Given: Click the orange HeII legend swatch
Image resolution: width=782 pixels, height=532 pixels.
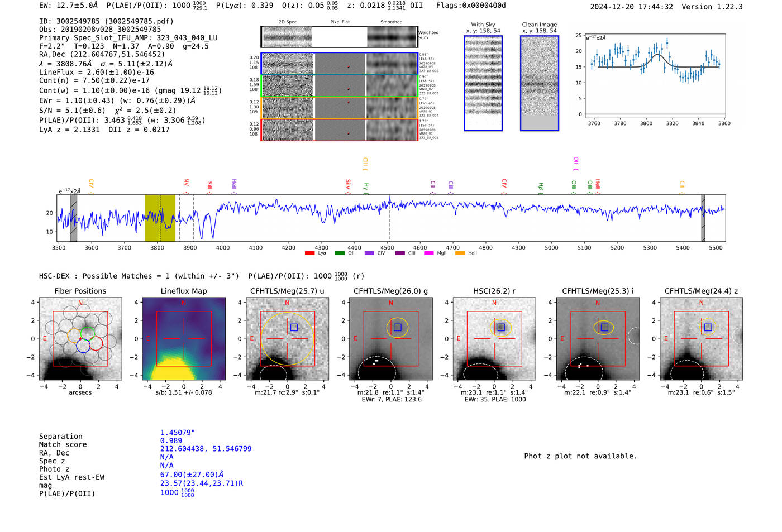Looking at the screenshot, I should [460, 253].
